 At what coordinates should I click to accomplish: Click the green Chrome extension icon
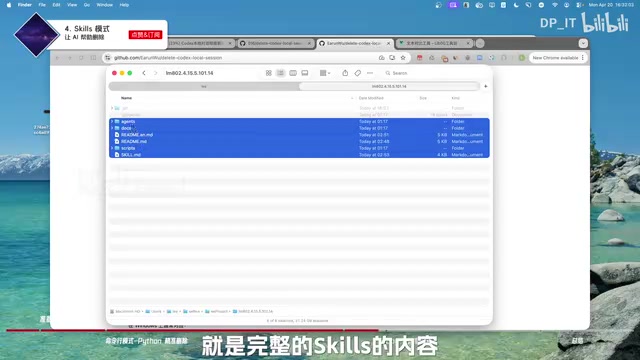pyautogui.click(x=522, y=58)
